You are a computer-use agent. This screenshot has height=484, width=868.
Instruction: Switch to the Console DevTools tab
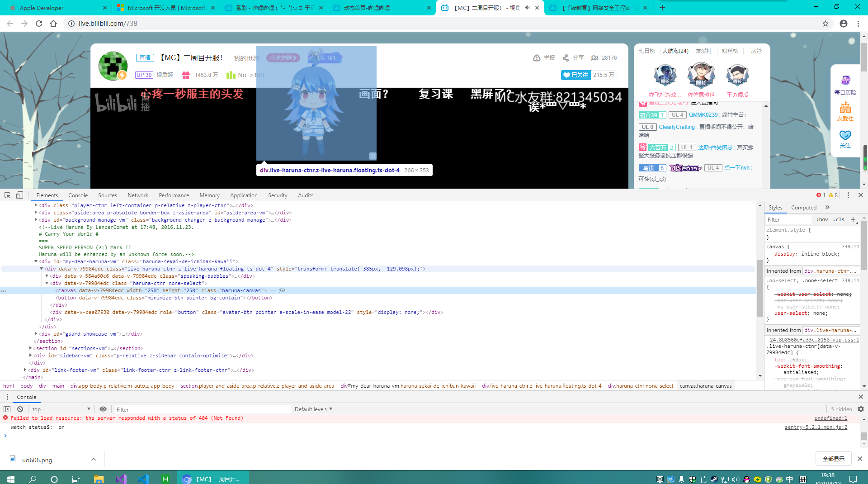pyautogui.click(x=78, y=195)
